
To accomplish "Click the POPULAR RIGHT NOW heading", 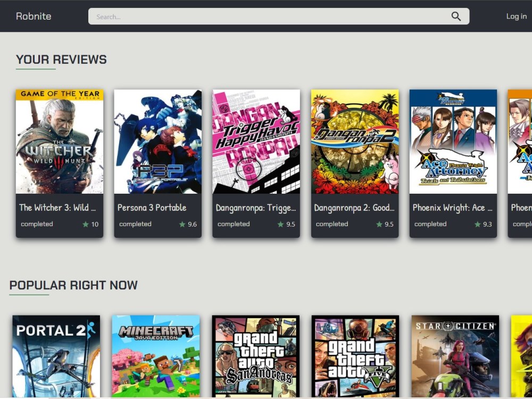I will (73, 285).
